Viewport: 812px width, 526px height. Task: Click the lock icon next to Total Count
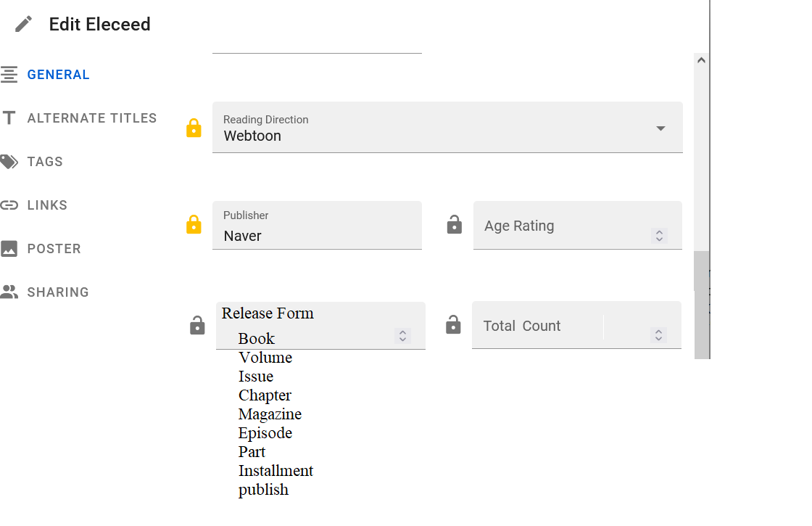pos(453,324)
